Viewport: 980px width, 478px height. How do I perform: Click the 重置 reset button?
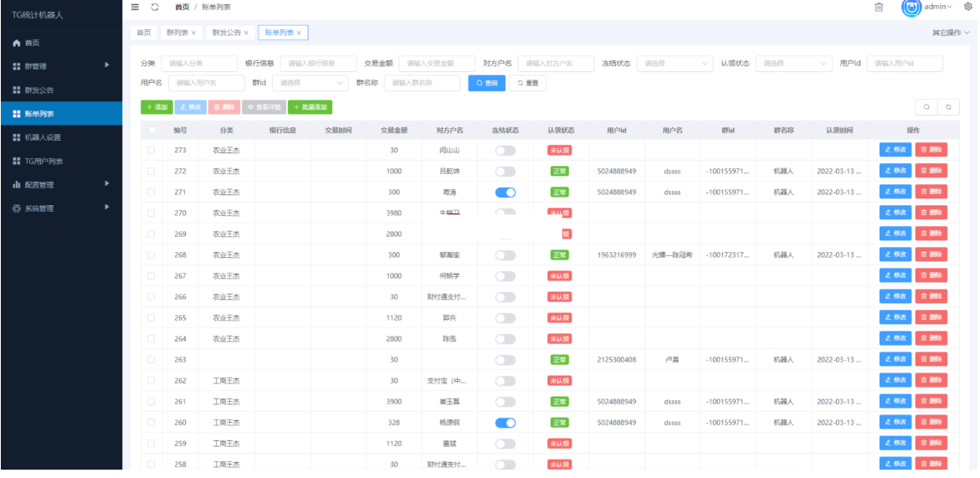pyautogui.click(x=527, y=83)
